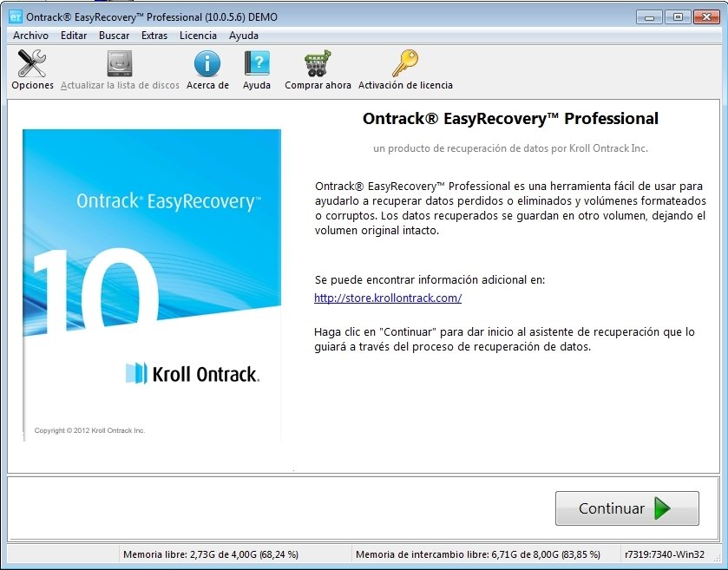This screenshot has width=728, height=570.
Task: Click the er application icon in the title bar
Action: [x=16, y=17]
